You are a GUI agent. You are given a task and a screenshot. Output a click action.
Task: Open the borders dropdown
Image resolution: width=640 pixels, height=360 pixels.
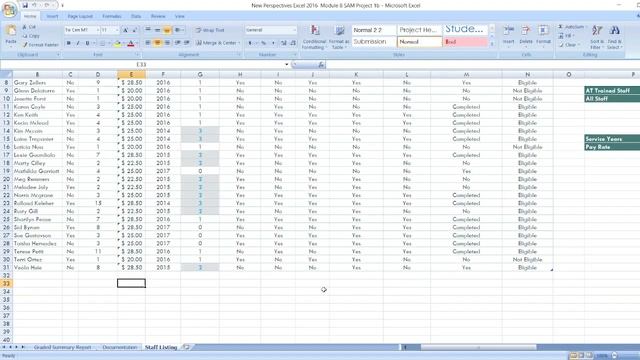[109, 43]
